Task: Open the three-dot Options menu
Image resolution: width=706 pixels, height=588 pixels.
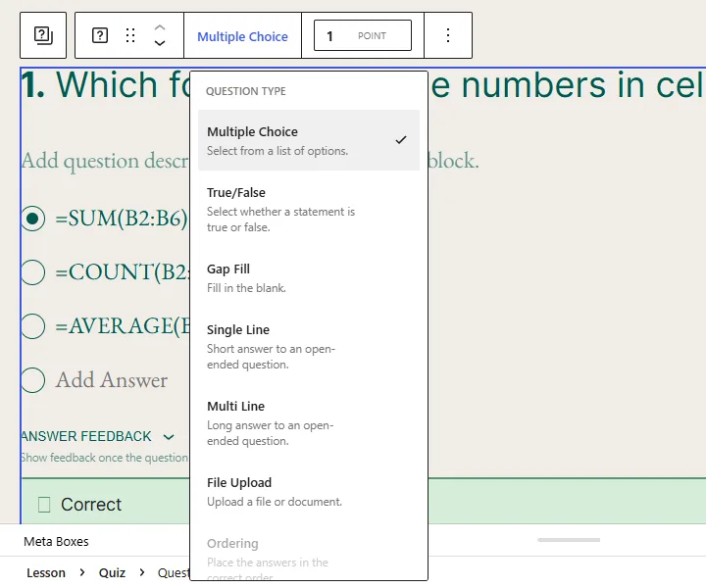Action: click(448, 35)
